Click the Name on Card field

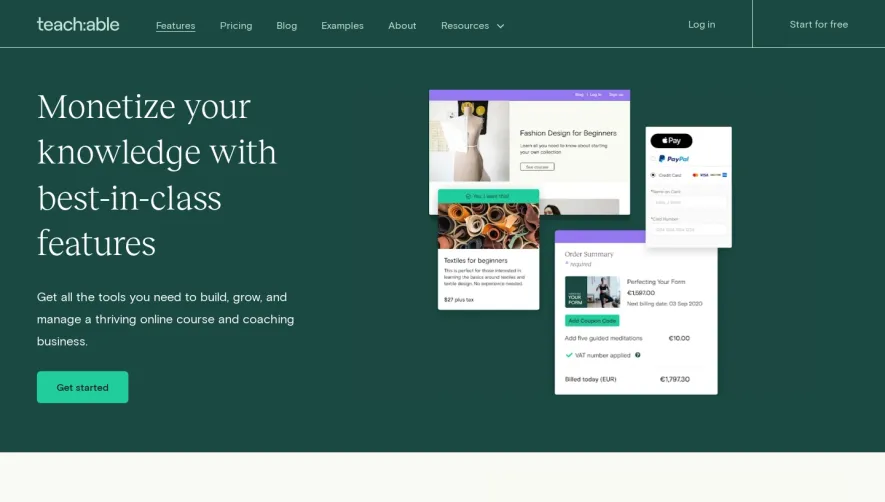click(x=688, y=202)
